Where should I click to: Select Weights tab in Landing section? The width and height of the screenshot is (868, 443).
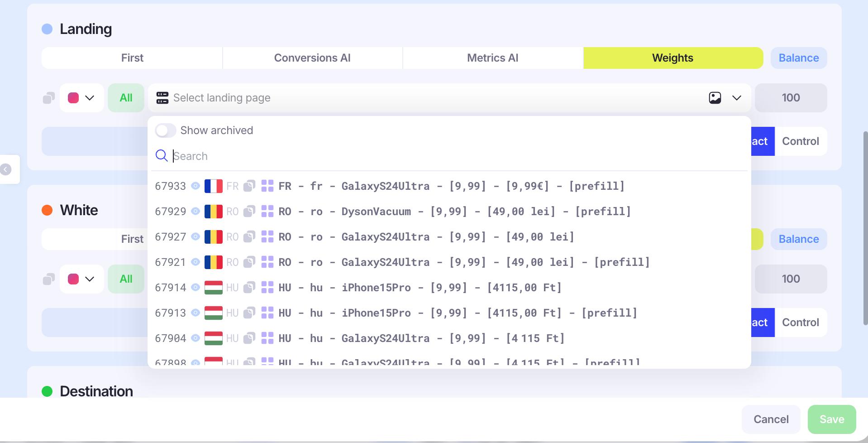click(x=673, y=58)
